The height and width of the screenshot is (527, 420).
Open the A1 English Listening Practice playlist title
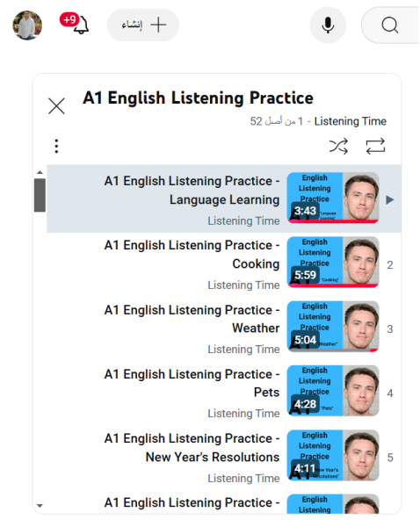coord(198,97)
